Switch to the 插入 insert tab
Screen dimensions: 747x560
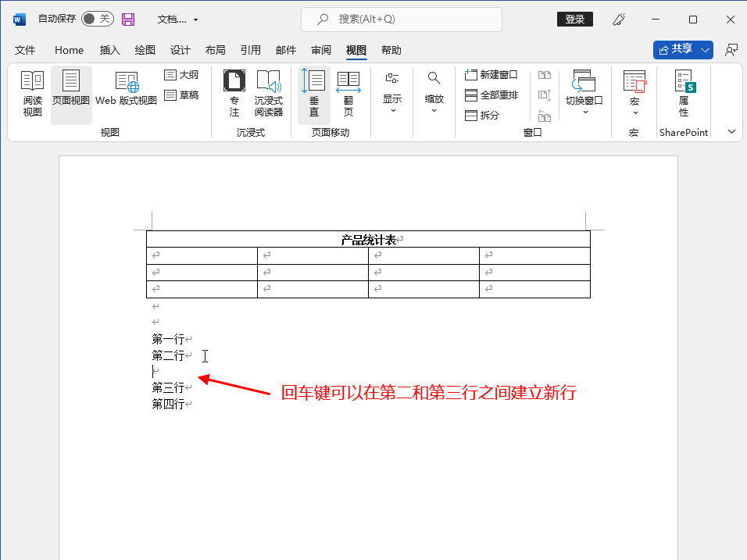coord(109,50)
